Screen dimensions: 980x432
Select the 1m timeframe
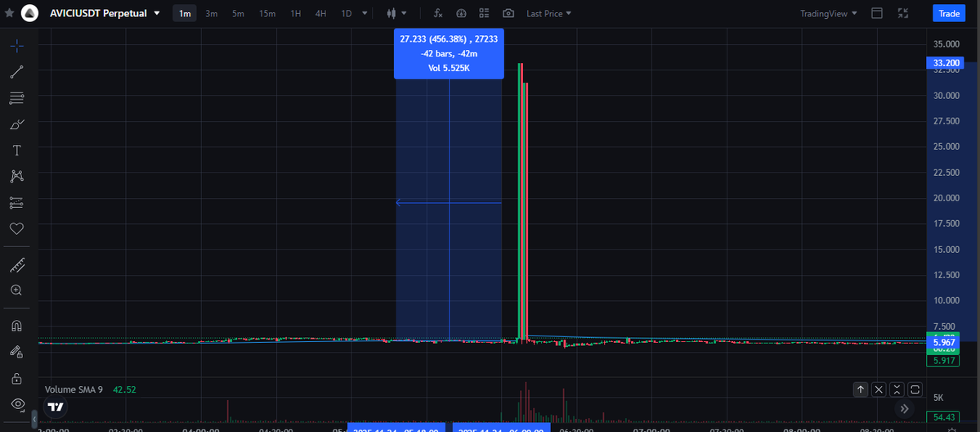[185, 13]
